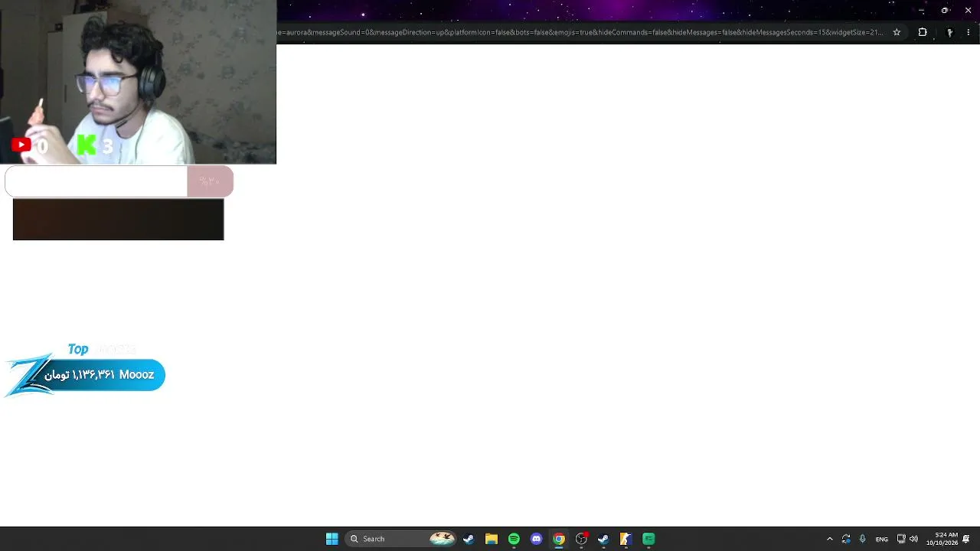The image size is (980, 551).
Task: Click the YouTube viewer counter icon
Action: (21, 145)
